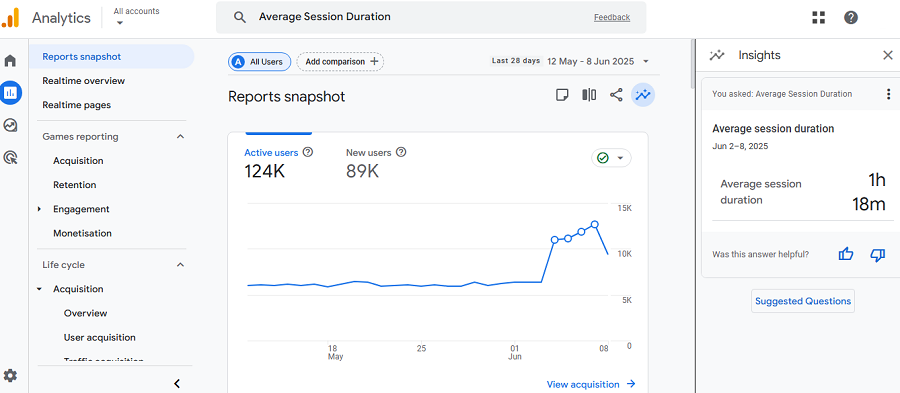This screenshot has width=900, height=393.
Task: Click the Suggested Questions button
Action: [x=802, y=301]
